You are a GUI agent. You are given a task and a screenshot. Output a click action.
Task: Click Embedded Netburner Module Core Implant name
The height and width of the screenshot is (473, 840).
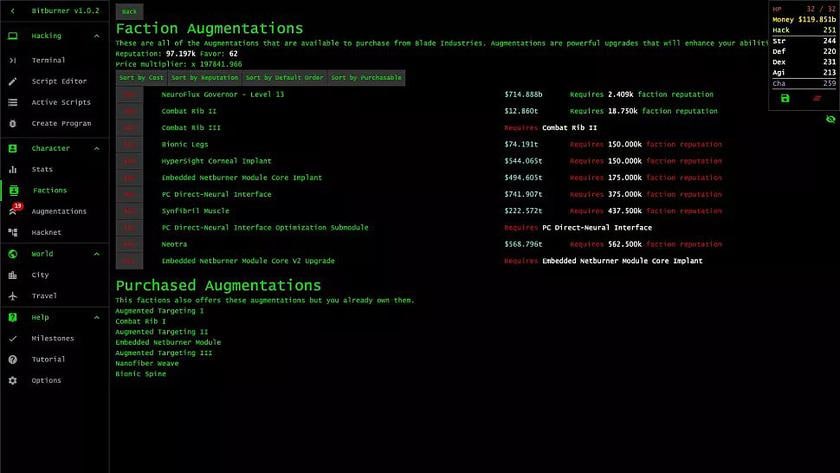[242, 178]
